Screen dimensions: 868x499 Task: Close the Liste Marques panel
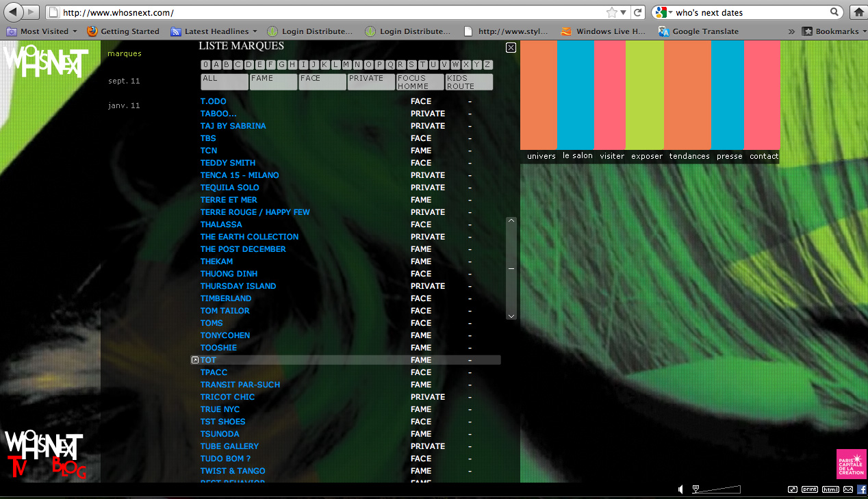tap(511, 47)
